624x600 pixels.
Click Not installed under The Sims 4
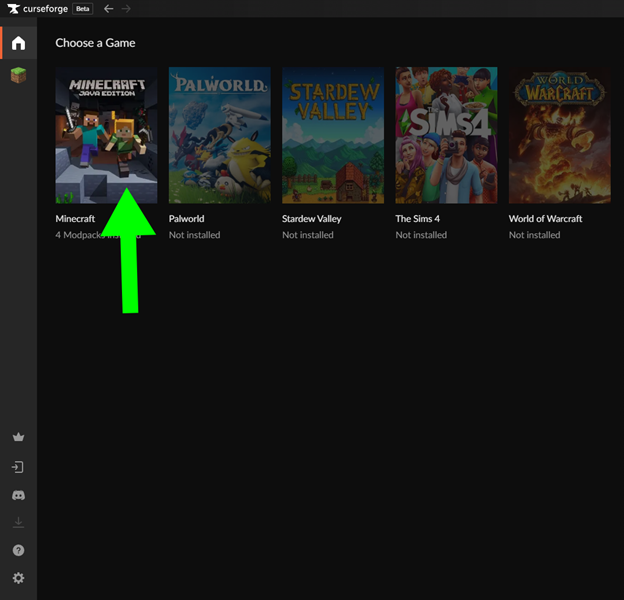coord(421,235)
